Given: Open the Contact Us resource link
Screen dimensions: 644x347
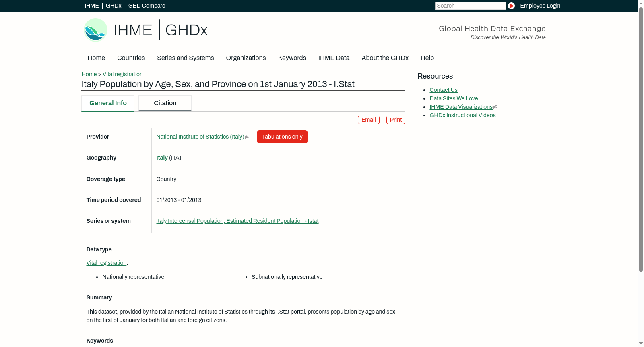Looking at the screenshot, I should pyautogui.click(x=444, y=90).
